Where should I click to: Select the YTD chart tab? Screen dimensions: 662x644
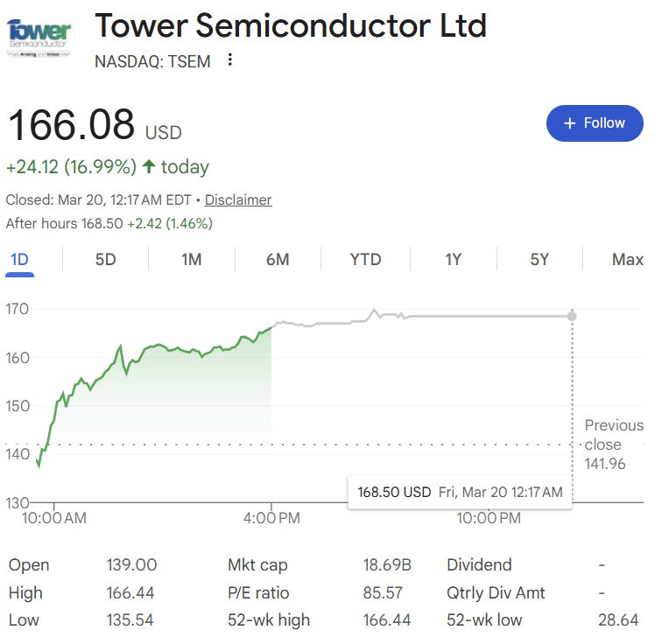point(366,259)
